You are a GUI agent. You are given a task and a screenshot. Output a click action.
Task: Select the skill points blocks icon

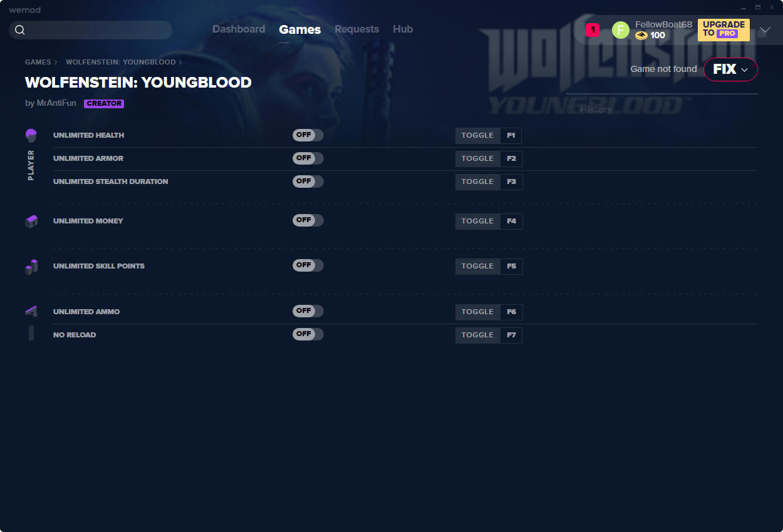pyautogui.click(x=31, y=267)
